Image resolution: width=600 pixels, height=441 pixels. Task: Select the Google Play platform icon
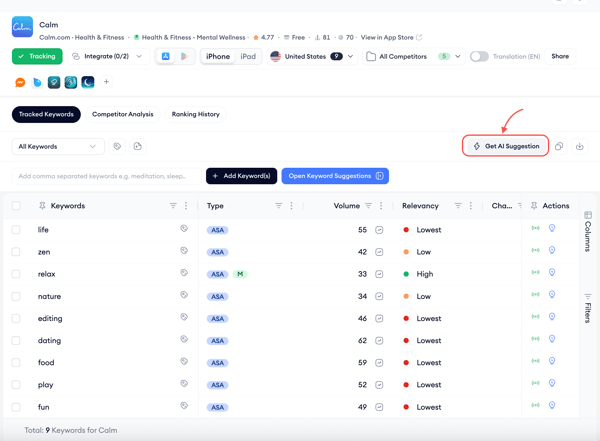point(184,57)
